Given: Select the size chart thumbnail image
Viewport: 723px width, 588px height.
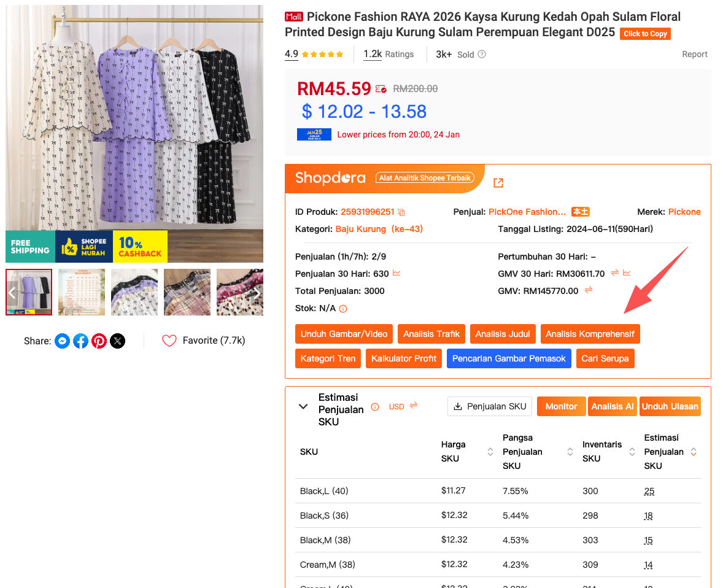Looking at the screenshot, I should (82, 292).
